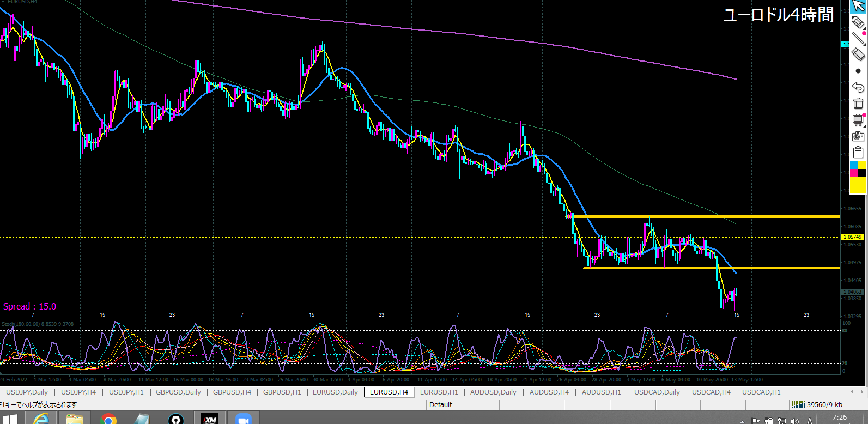Click the volume speaker icon
The image size is (868, 424).
click(x=795, y=421)
